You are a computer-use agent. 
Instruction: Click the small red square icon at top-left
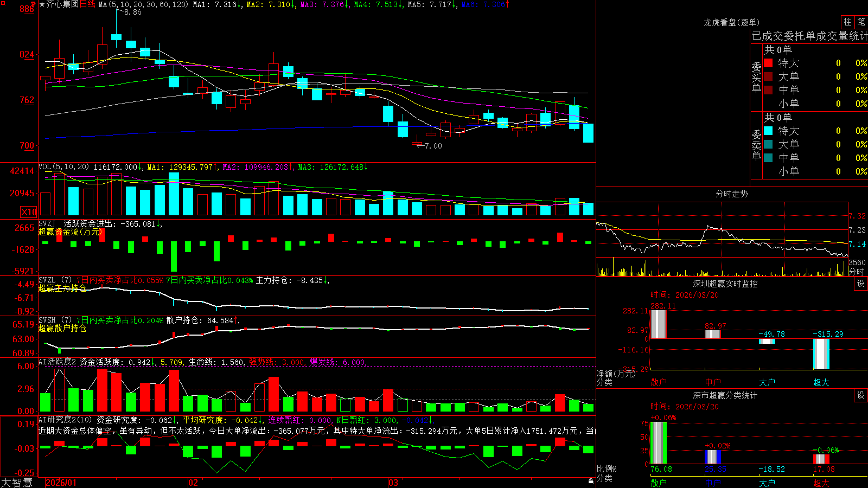3,4
